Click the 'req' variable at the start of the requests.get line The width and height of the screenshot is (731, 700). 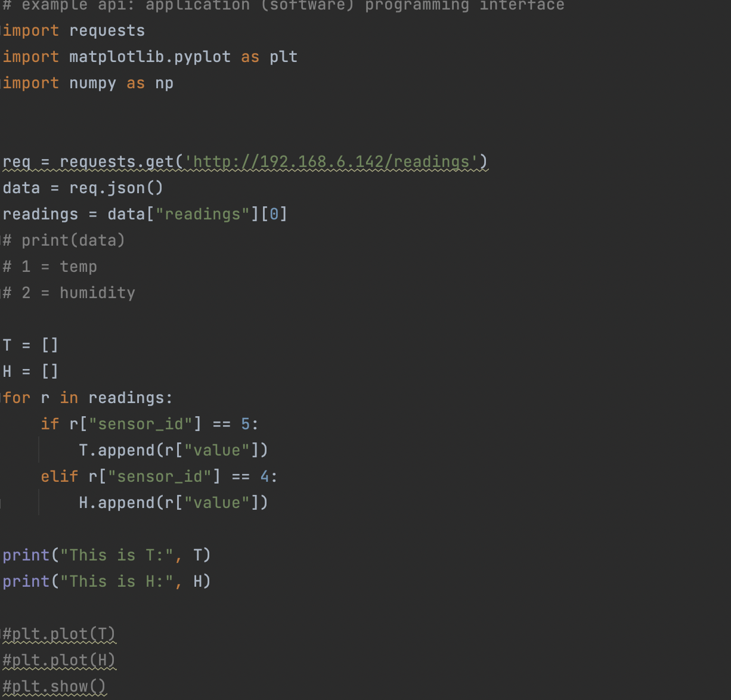[17, 162]
